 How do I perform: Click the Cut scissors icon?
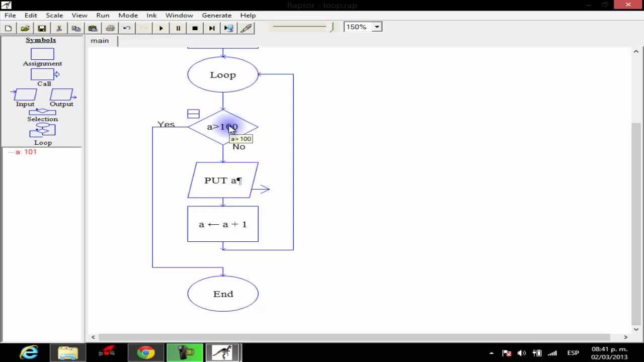point(59,28)
